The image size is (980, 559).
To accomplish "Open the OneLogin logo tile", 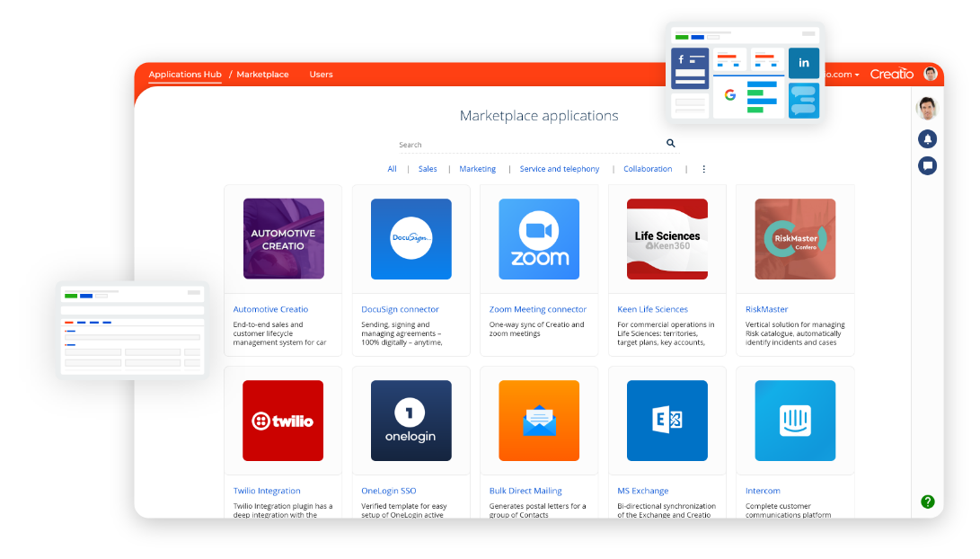I will 411,421.
